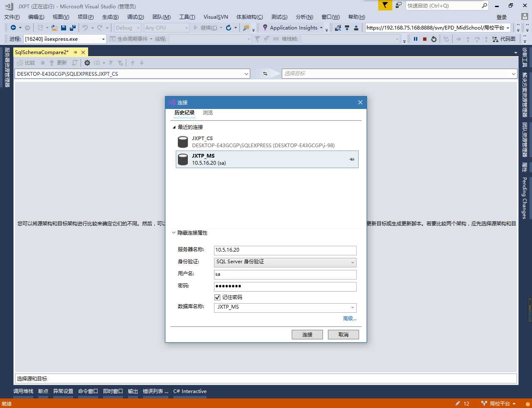This screenshot has width=532, height=408.
Task: Collapse Hide Connection Properties section
Action: pyautogui.click(x=174, y=233)
